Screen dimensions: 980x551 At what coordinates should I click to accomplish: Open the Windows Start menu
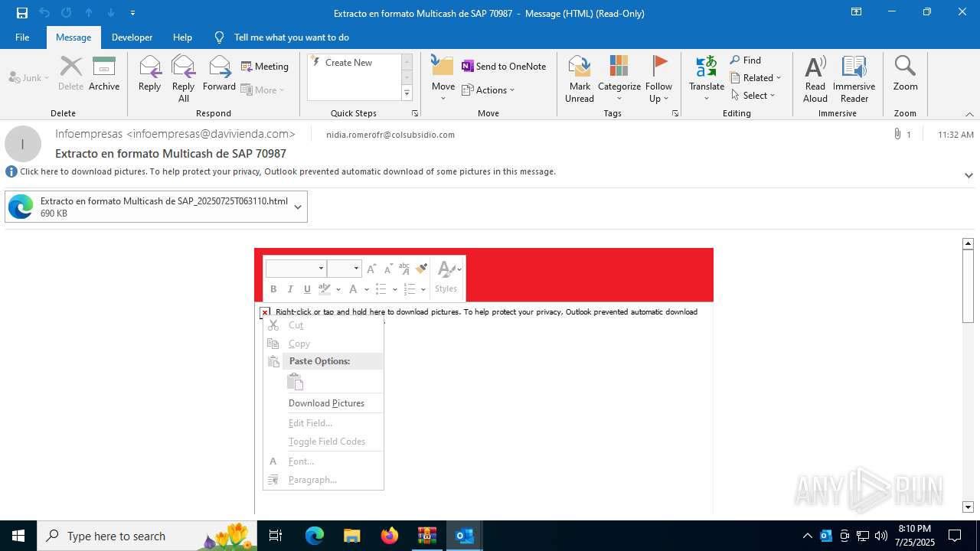(18, 536)
